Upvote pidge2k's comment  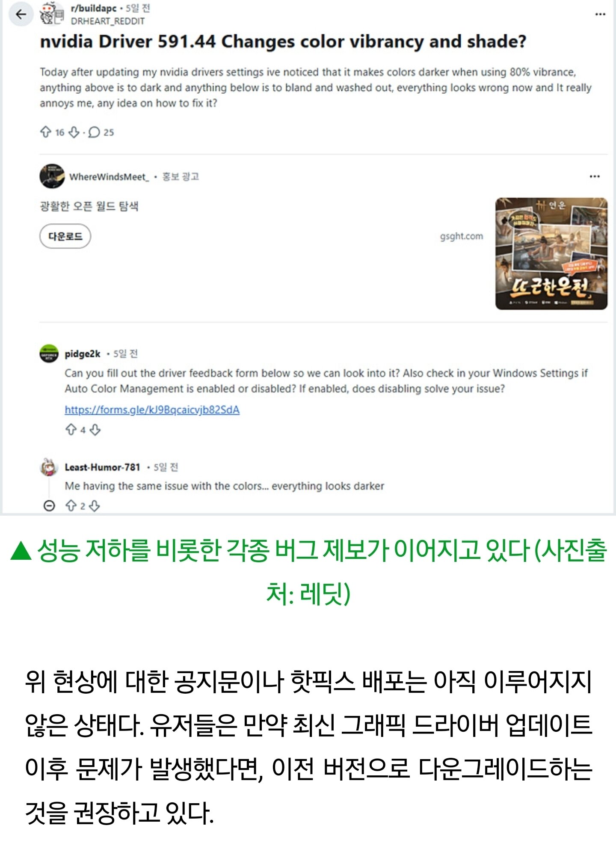(x=71, y=429)
